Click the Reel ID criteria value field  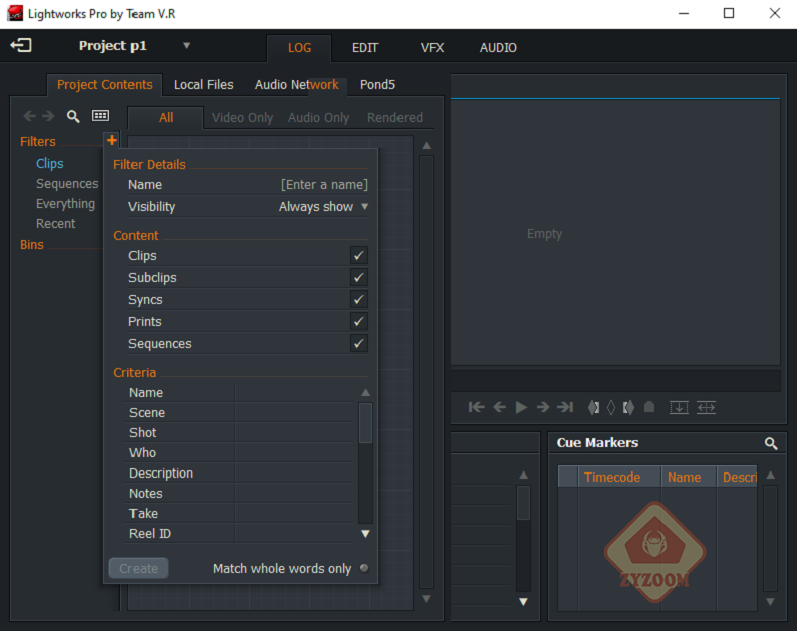tap(294, 533)
